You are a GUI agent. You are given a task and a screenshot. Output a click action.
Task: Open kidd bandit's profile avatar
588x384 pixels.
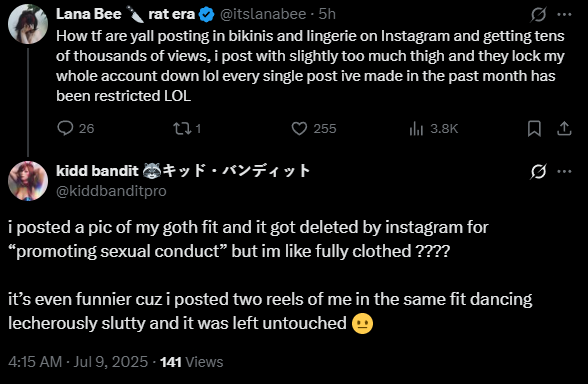pyautogui.click(x=28, y=181)
